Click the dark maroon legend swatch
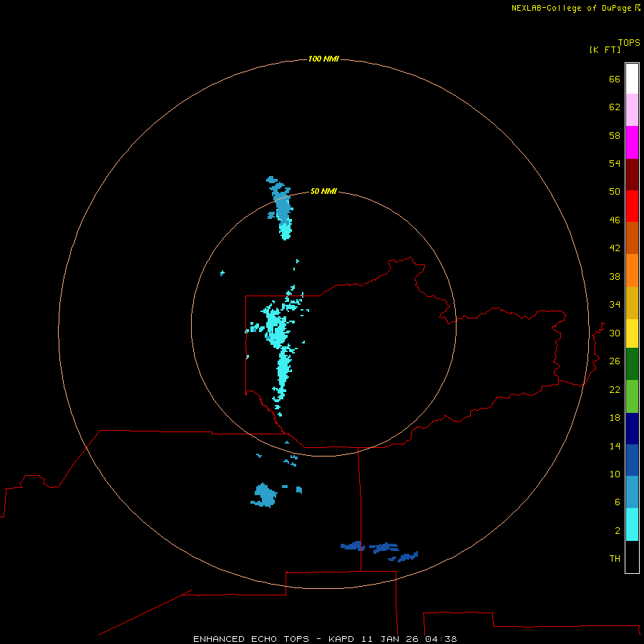The image size is (644, 644). point(632,174)
